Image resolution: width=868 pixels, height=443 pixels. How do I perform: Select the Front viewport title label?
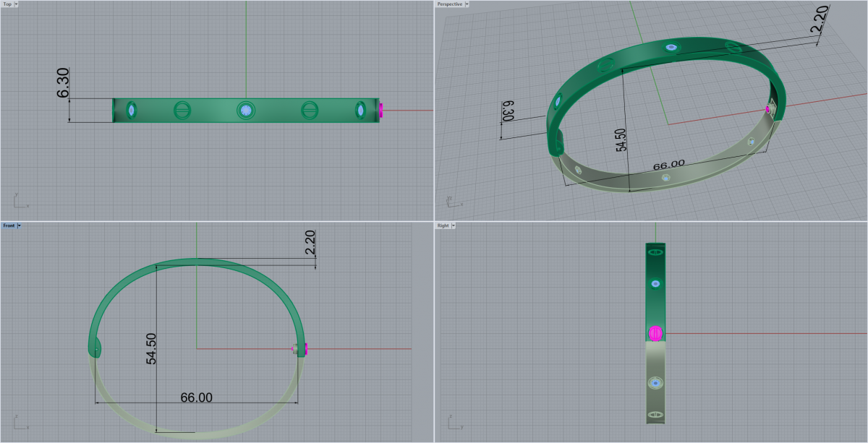[9, 226]
